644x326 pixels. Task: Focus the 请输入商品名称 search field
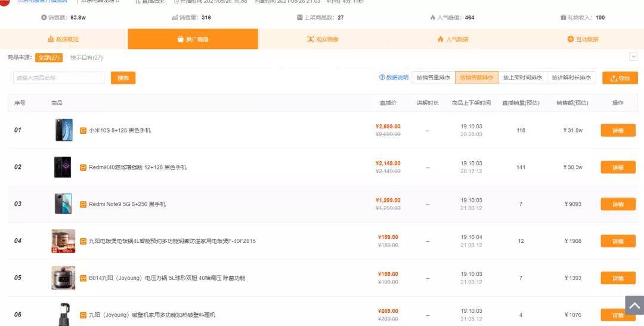[x=58, y=78]
